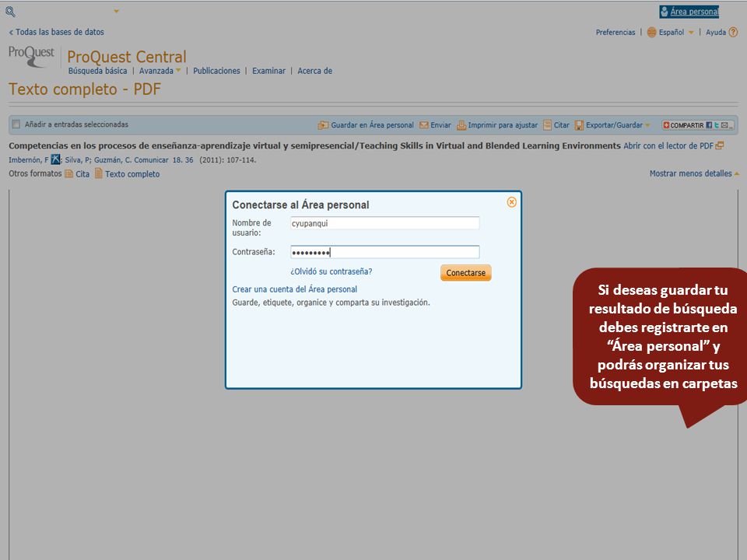Viewport: 747px width, 560px height.
Task: Click the COMPARTIR share button
Action: pyautogui.click(x=683, y=125)
